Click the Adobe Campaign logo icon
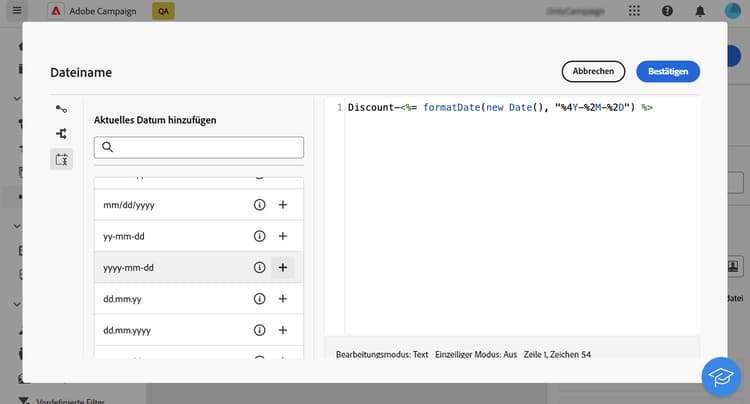This screenshot has width=750, height=404. [x=56, y=11]
